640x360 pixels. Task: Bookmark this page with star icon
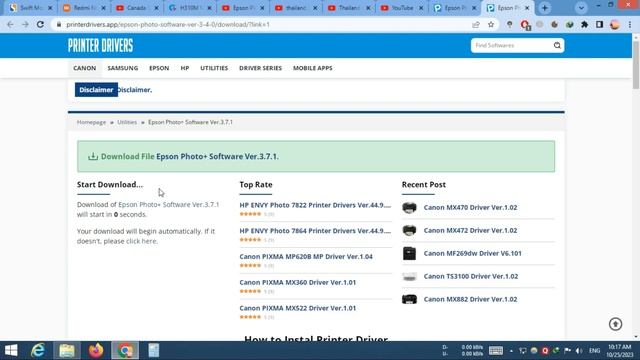491,24
